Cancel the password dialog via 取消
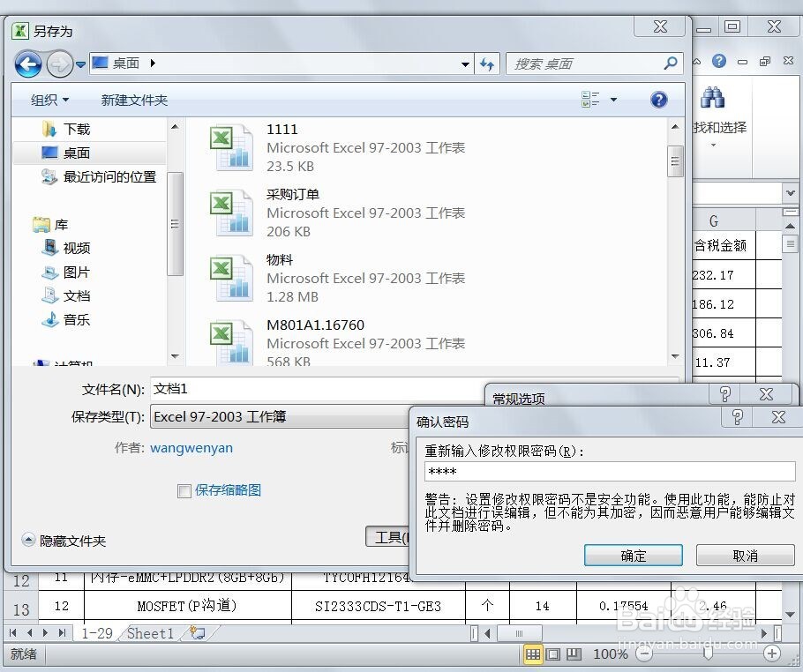The height and width of the screenshot is (672, 803). [x=745, y=556]
